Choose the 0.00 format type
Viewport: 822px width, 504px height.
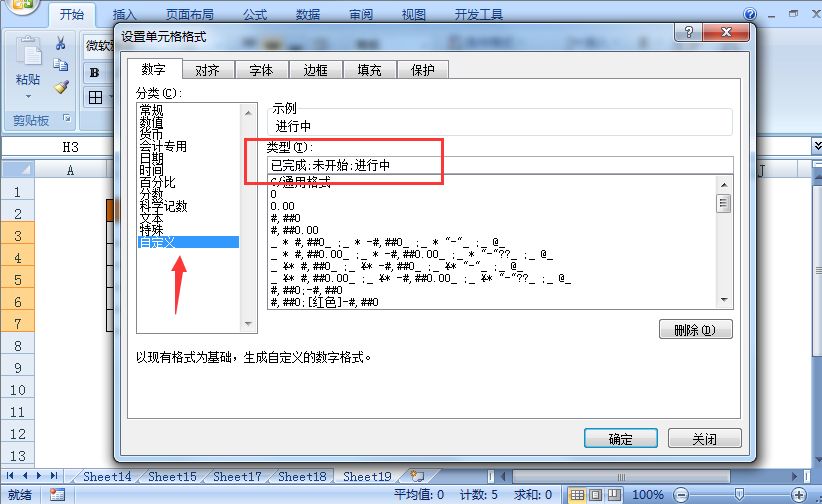[x=283, y=206]
